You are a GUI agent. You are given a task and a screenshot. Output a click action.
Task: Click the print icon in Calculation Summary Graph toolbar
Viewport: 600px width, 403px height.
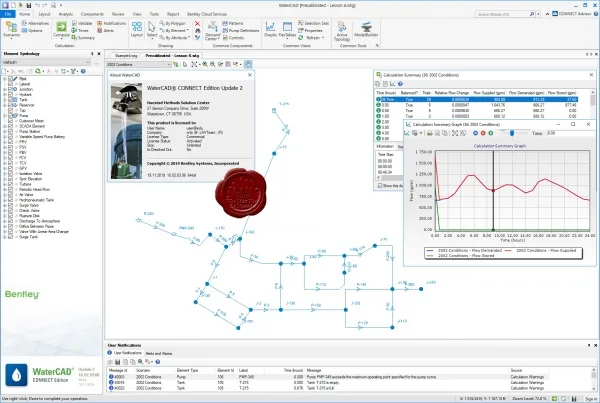click(430, 133)
